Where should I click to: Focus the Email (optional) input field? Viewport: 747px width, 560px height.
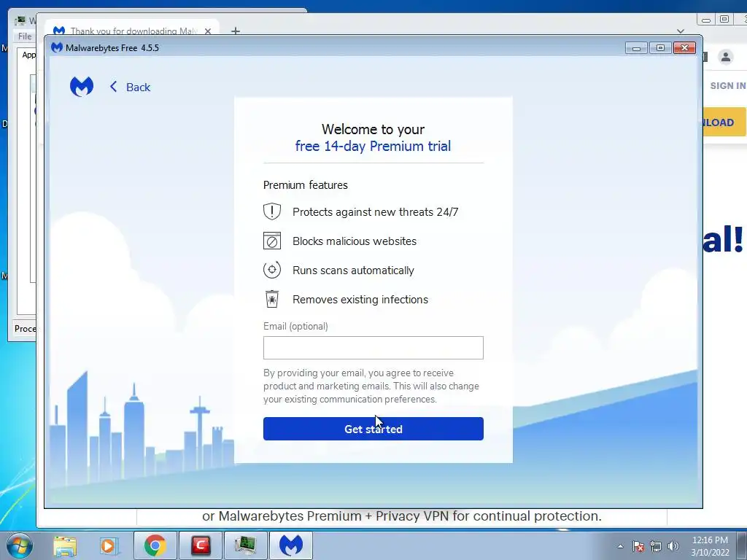373,348
